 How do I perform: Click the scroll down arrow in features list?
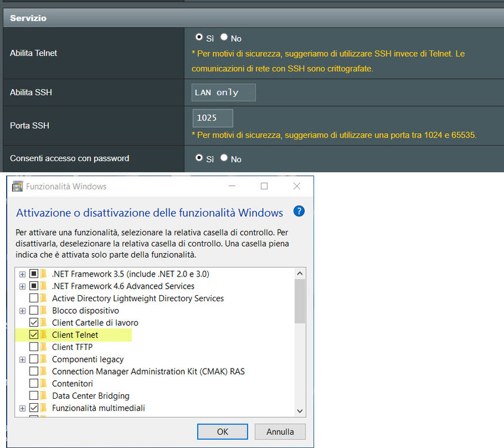300,411
